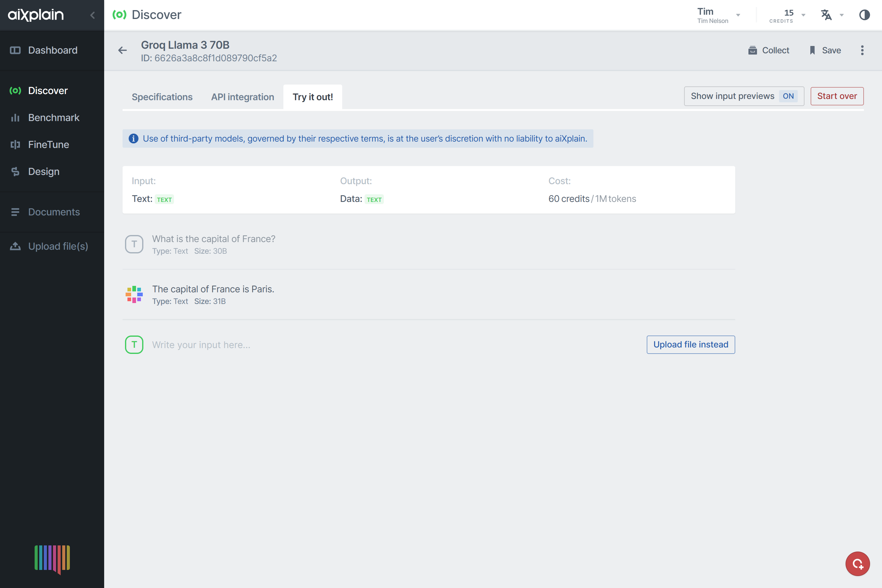
Task: Collapse the sidebar with the chevron
Action: point(93,15)
